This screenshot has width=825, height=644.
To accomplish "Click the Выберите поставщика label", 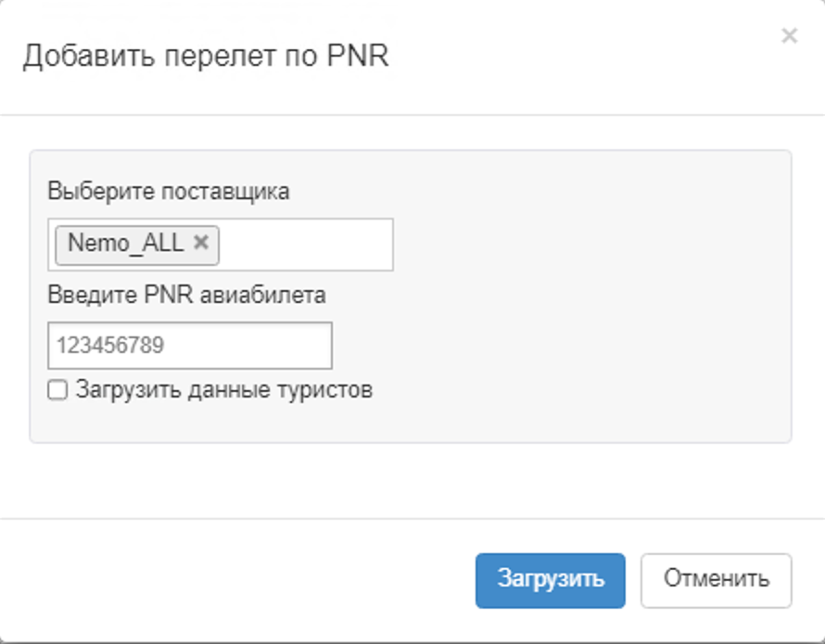I will click(x=168, y=192).
